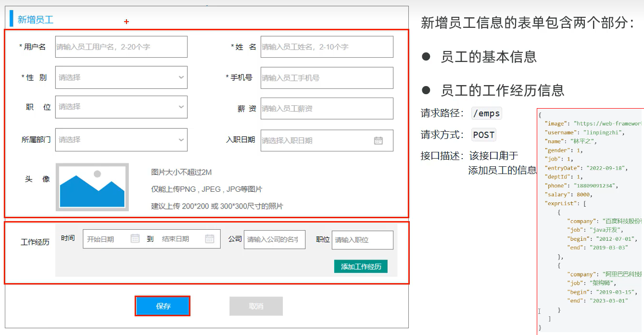Viewport: 644px width, 335px height.
Task: Click the 用户名 input field
Action: click(121, 47)
